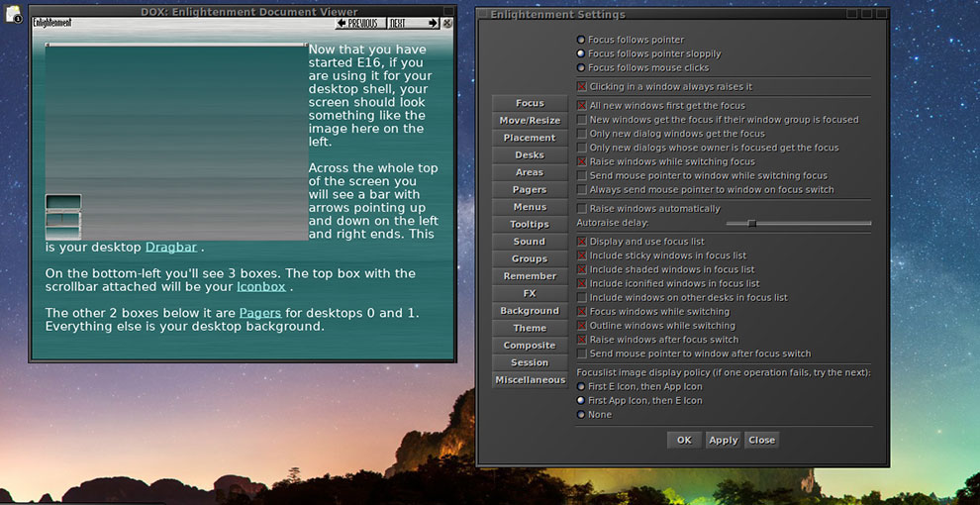
Task: Confirm settings with the OK button
Action: tap(684, 440)
